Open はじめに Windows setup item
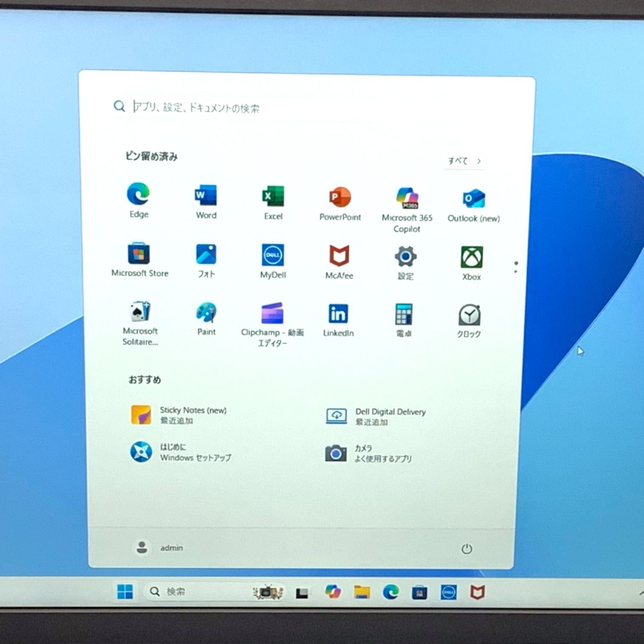Screen dimensions: 644x644 tap(181, 452)
